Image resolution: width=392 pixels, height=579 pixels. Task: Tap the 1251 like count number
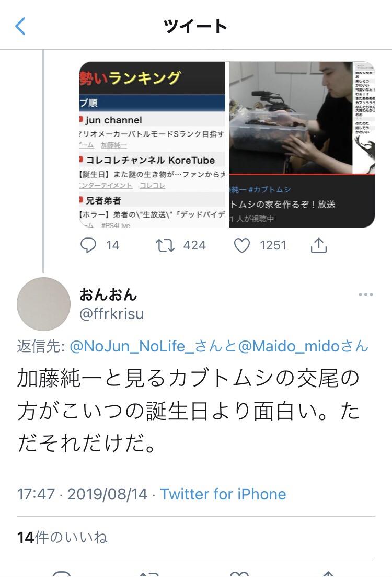tap(273, 245)
